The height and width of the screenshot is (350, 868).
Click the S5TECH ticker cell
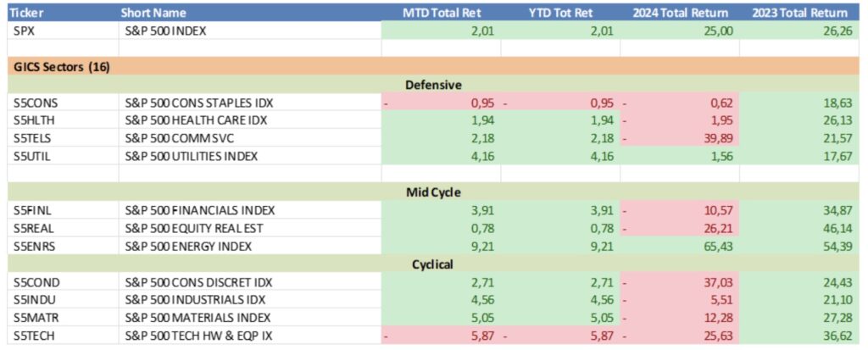(33, 336)
